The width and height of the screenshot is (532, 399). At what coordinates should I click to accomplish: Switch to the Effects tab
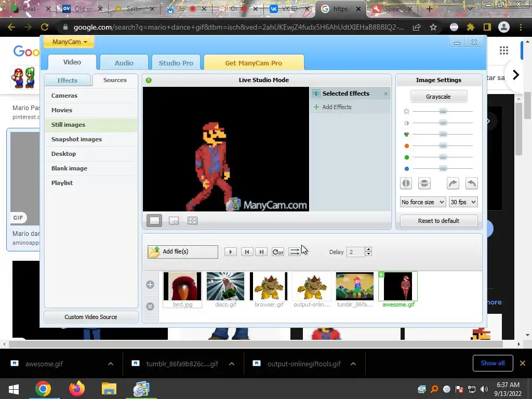click(x=68, y=81)
